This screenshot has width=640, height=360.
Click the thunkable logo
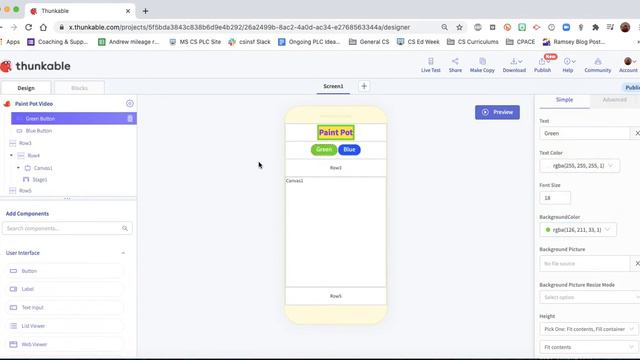pyautogui.click(x=36, y=66)
